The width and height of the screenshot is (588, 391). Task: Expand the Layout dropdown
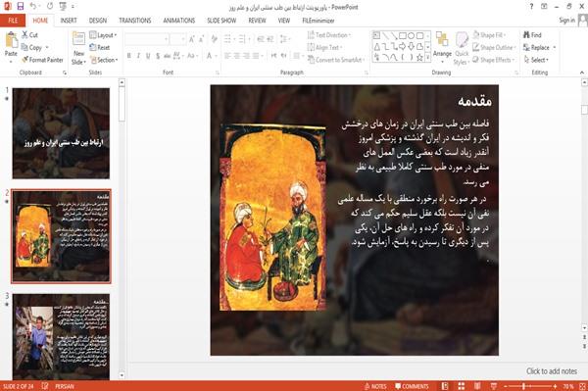[103, 35]
